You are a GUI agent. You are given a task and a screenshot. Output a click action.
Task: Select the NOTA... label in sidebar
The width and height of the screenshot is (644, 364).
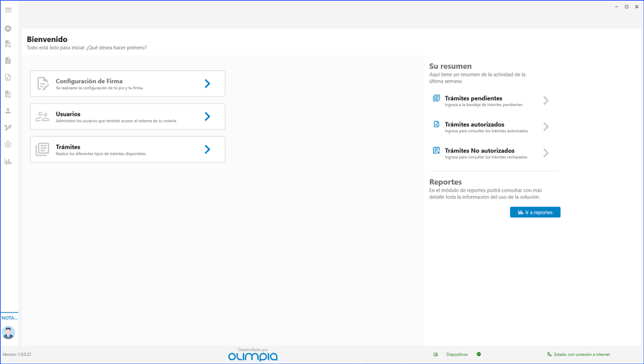[9, 318]
